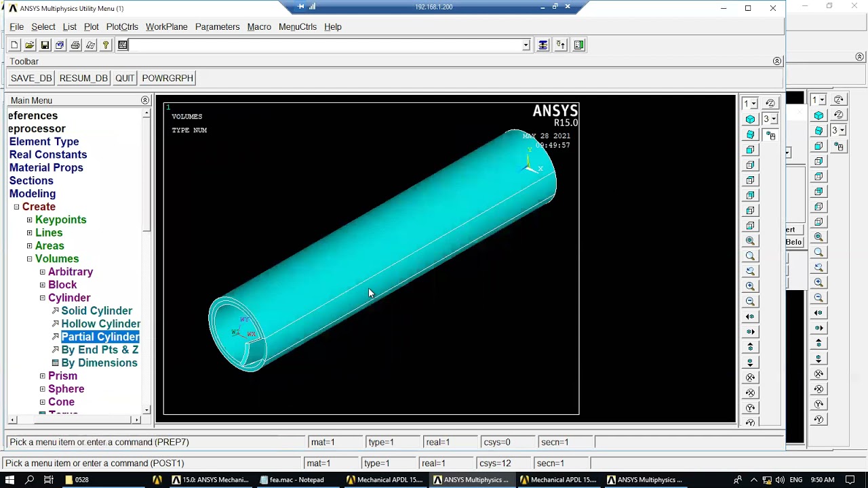Click the Windows Start button
The width and height of the screenshot is (868, 488).
pyautogui.click(x=9, y=480)
